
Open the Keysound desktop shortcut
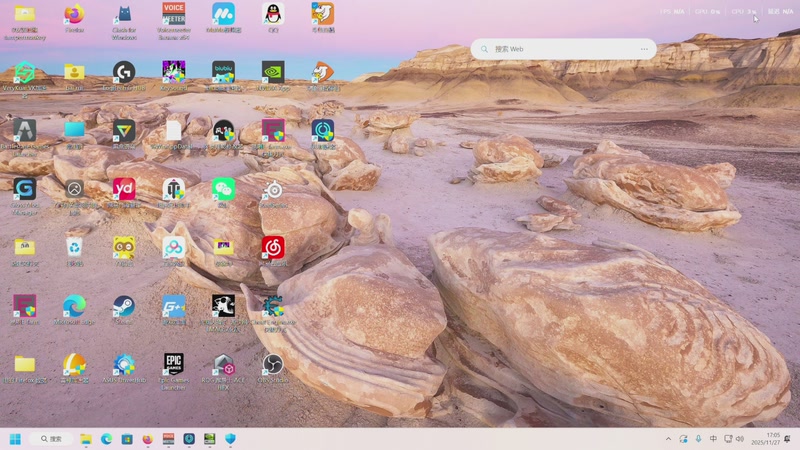(174, 76)
